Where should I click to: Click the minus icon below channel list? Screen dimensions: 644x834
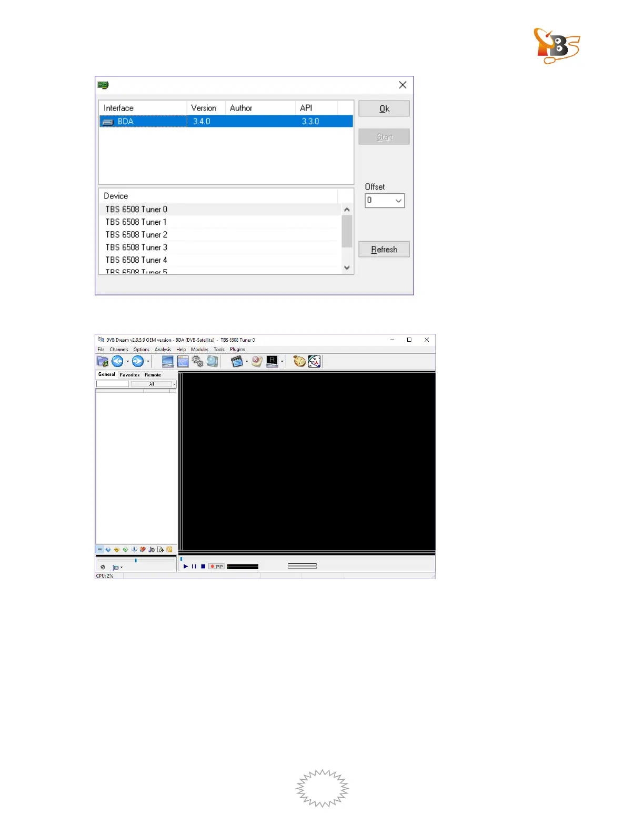[x=99, y=549]
